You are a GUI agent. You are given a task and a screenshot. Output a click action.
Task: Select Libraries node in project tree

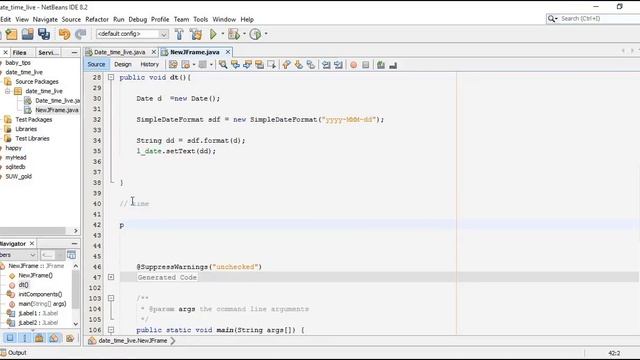point(26,129)
